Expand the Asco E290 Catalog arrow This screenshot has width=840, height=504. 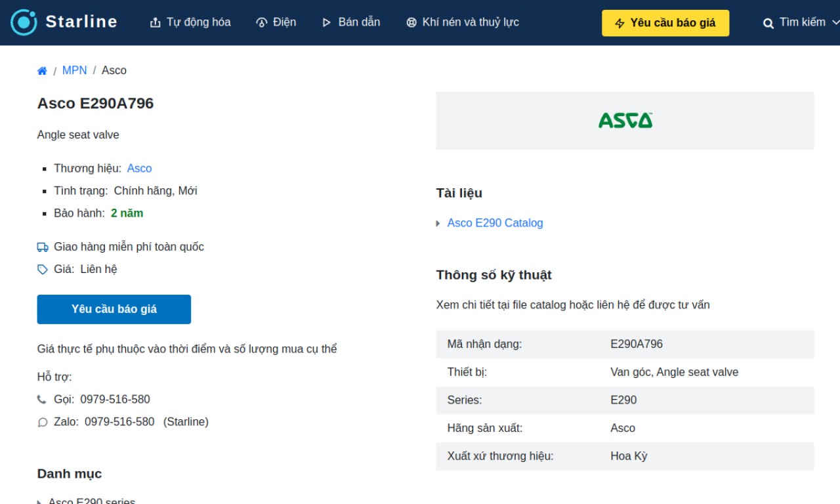pos(438,224)
